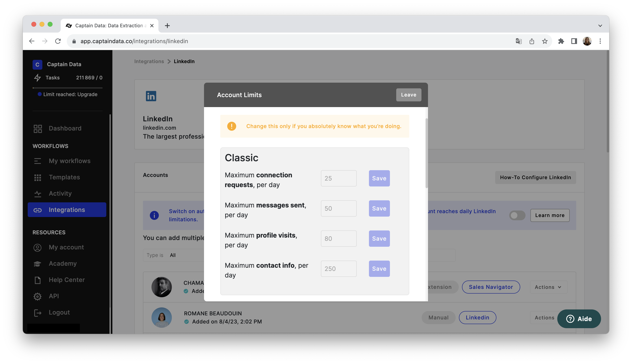Save the contact info limit
632x364 pixels.
(x=379, y=269)
